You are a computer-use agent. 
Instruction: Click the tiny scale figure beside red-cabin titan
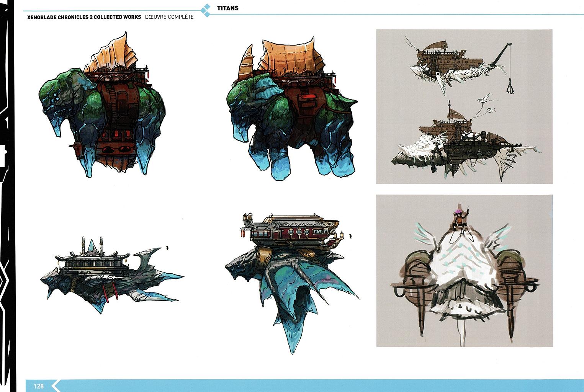pyautogui.click(x=351, y=236)
